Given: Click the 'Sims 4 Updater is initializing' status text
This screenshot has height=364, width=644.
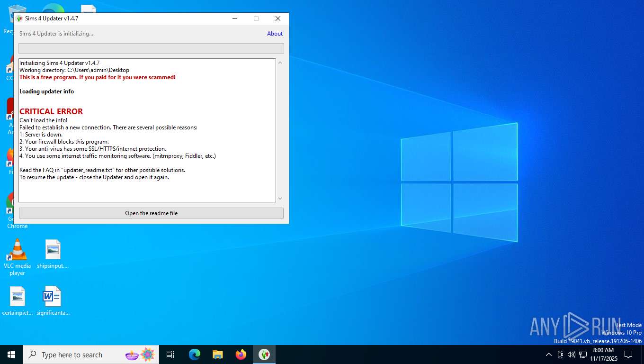Looking at the screenshot, I should pyautogui.click(x=56, y=34).
